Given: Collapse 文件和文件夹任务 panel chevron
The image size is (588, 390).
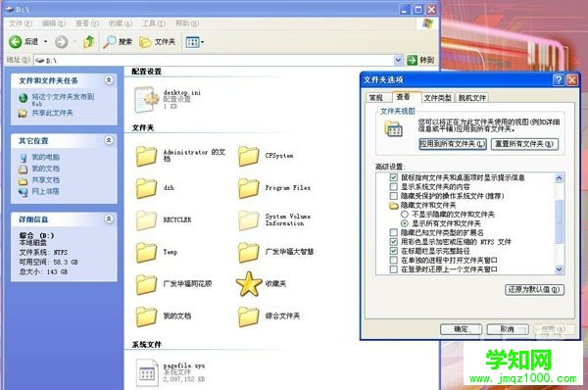Looking at the screenshot, I should pos(109,80).
